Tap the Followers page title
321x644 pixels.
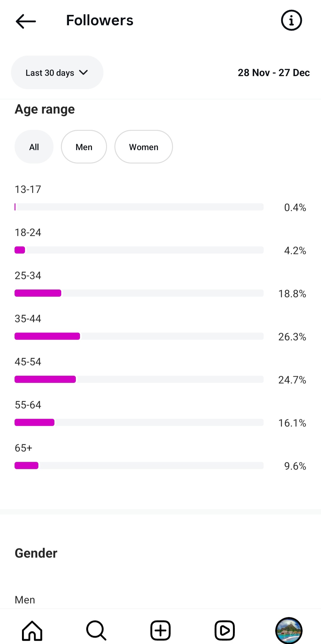point(100,21)
